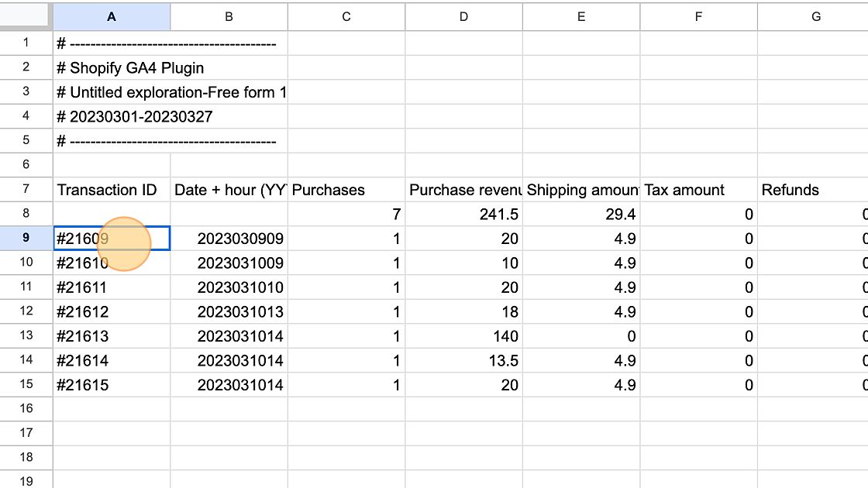Viewport: 868px width, 488px height.
Task: Select cell with transaction #21609
Action: tap(112, 239)
